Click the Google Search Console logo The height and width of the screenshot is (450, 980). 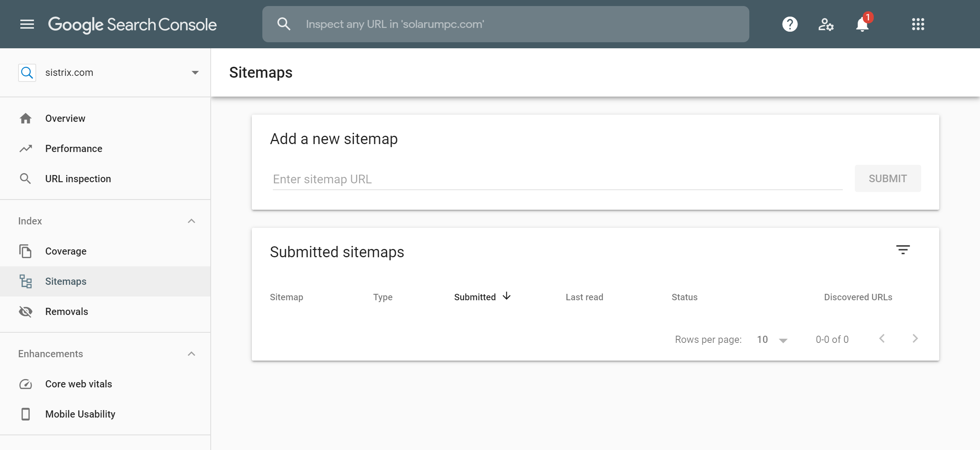[132, 25]
